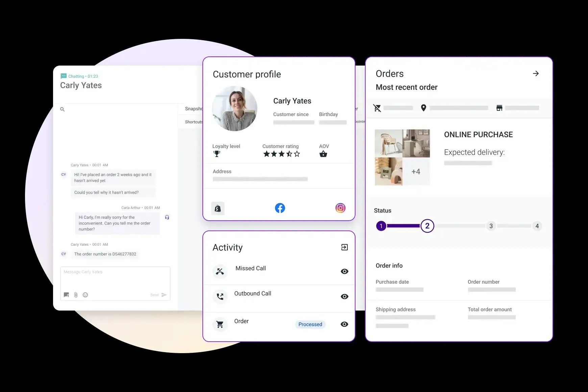Click the 'ONLINE PURCHASE' order heading
The image size is (588, 392).
479,135
